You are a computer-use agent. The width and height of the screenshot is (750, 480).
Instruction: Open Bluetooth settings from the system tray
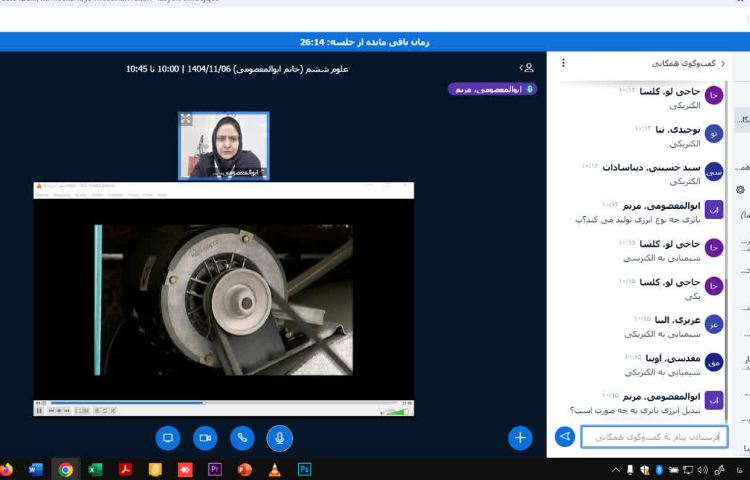click(659, 470)
